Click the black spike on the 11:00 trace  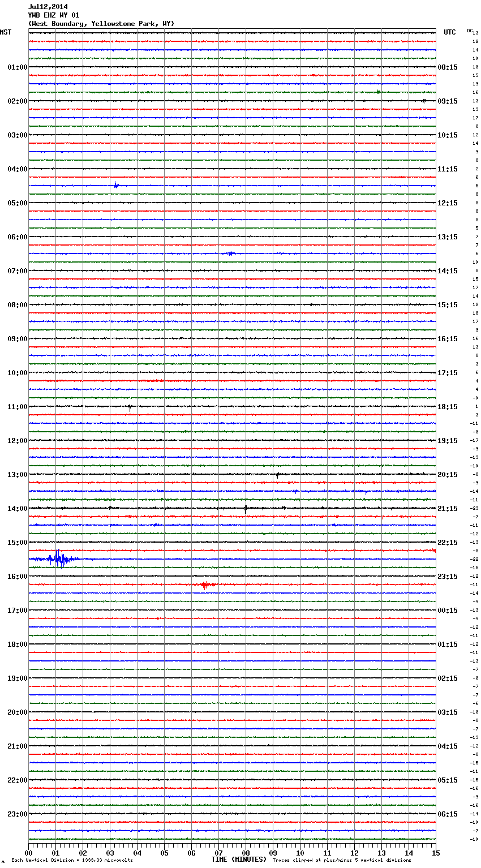pyautogui.click(x=130, y=406)
